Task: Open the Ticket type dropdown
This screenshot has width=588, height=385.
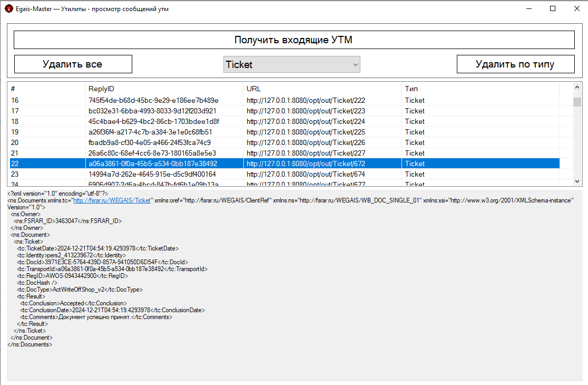Action: tap(291, 64)
